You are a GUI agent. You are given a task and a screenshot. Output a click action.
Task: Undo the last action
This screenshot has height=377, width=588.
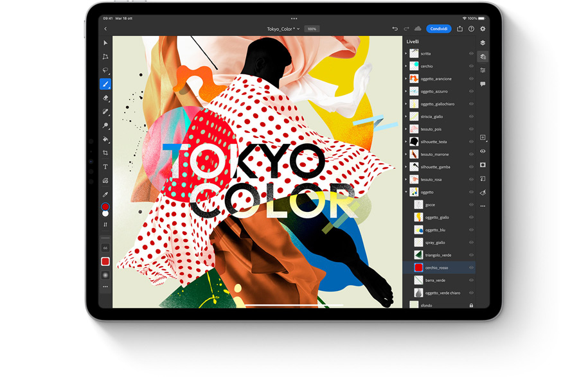point(395,29)
